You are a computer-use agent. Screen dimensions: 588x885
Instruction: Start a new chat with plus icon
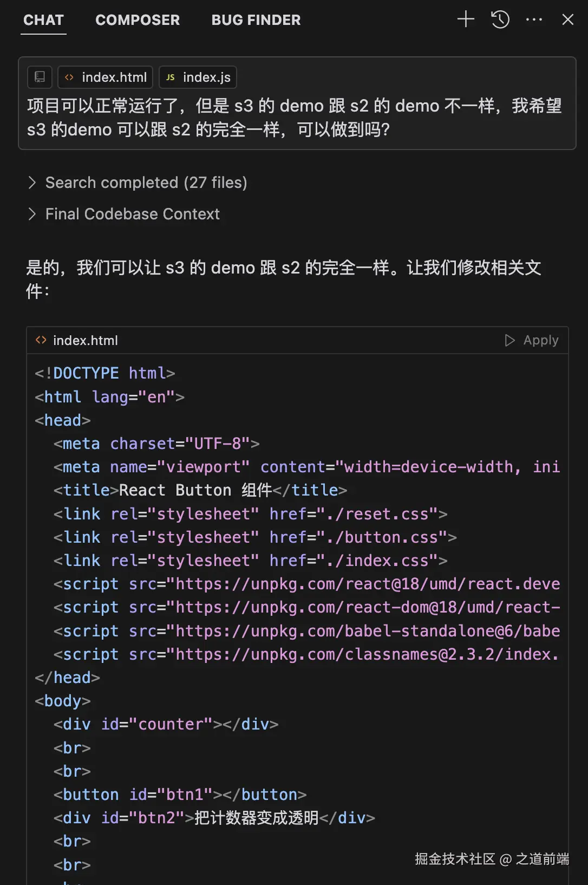466,19
